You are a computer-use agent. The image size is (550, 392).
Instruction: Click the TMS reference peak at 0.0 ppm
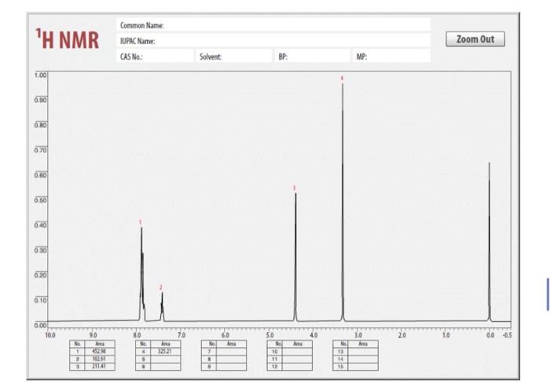(489, 241)
